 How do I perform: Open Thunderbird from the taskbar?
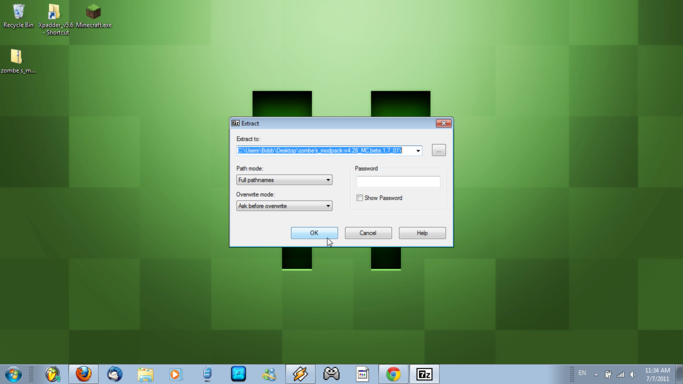(115, 374)
